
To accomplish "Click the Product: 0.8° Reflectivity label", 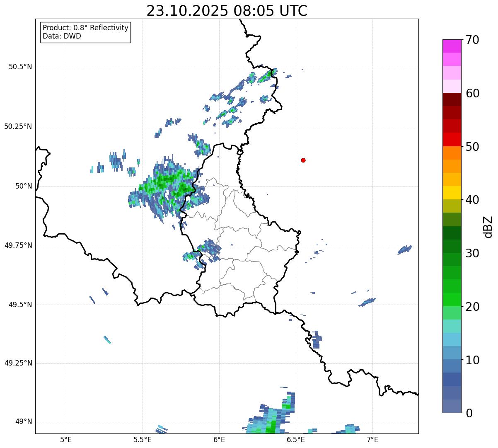I will 86,28.
